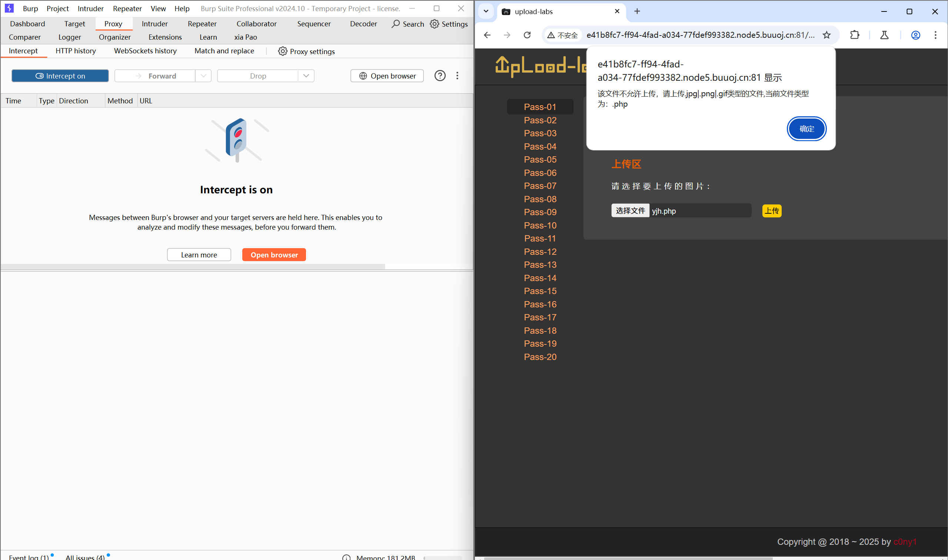Expand the Forward dropdown arrow
Viewport: 948px width, 560px height.
(203, 76)
